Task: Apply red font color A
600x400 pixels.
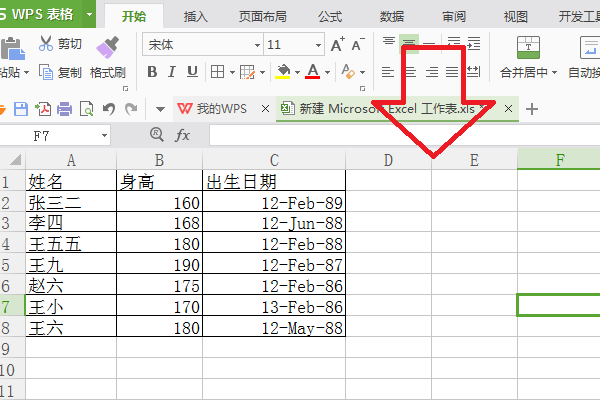Action: tap(313, 71)
